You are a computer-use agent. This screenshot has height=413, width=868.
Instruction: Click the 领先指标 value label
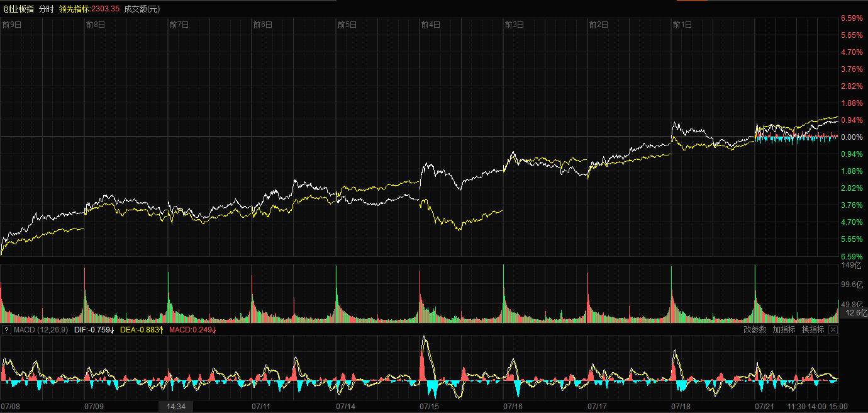click(89, 9)
